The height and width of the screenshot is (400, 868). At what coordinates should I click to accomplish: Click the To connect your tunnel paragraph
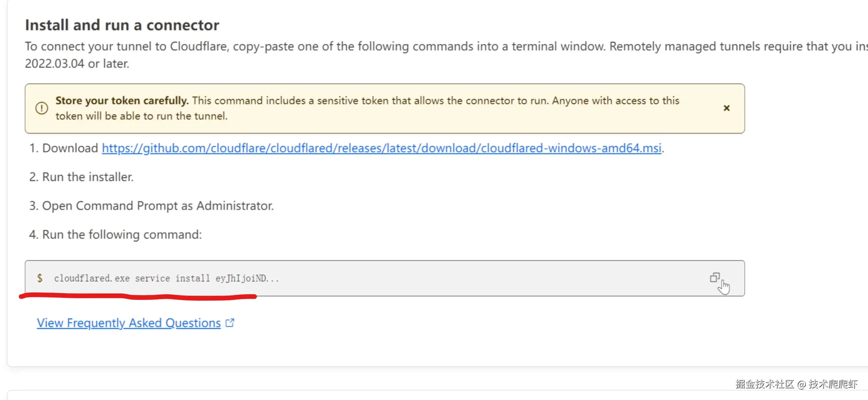coord(314,46)
